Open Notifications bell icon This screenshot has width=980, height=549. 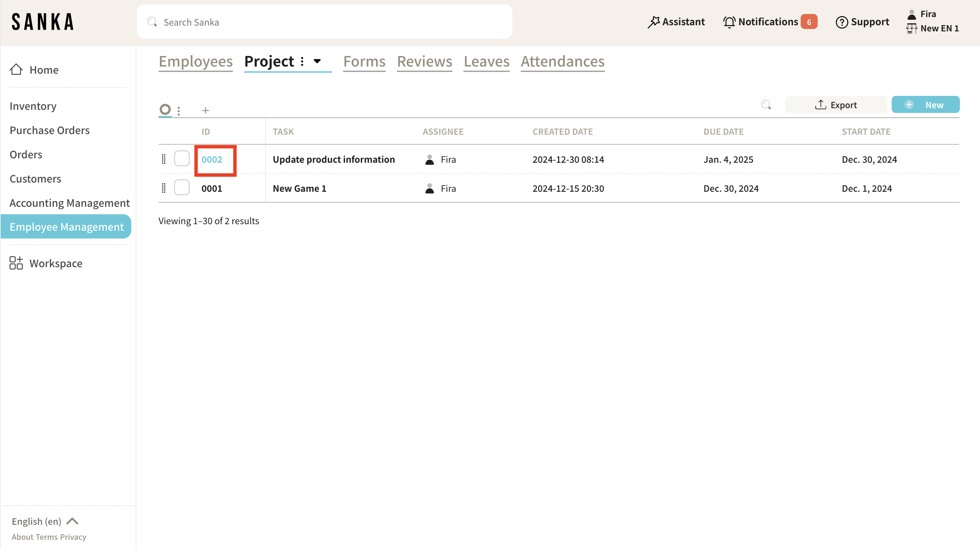[729, 22]
